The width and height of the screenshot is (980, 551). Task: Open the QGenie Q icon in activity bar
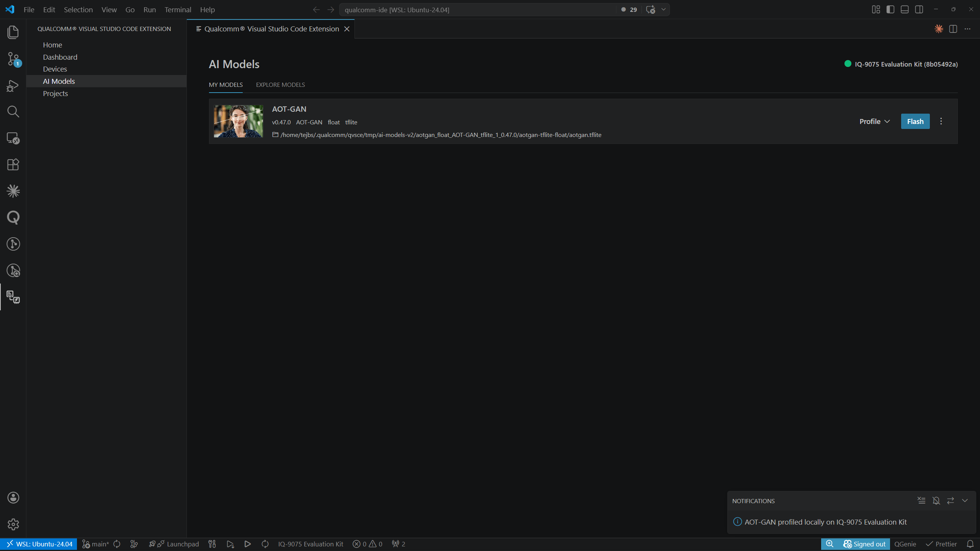click(13, 217)
